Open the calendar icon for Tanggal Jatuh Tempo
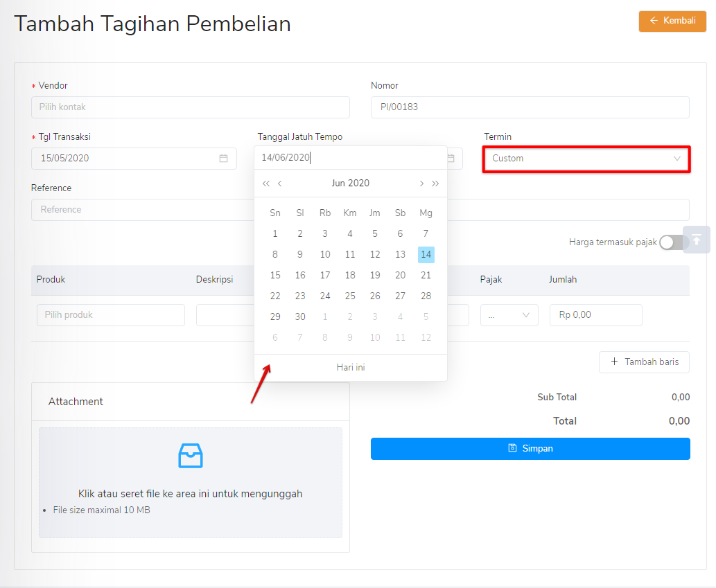Screen dimensions: 716x588 (451, 158)
